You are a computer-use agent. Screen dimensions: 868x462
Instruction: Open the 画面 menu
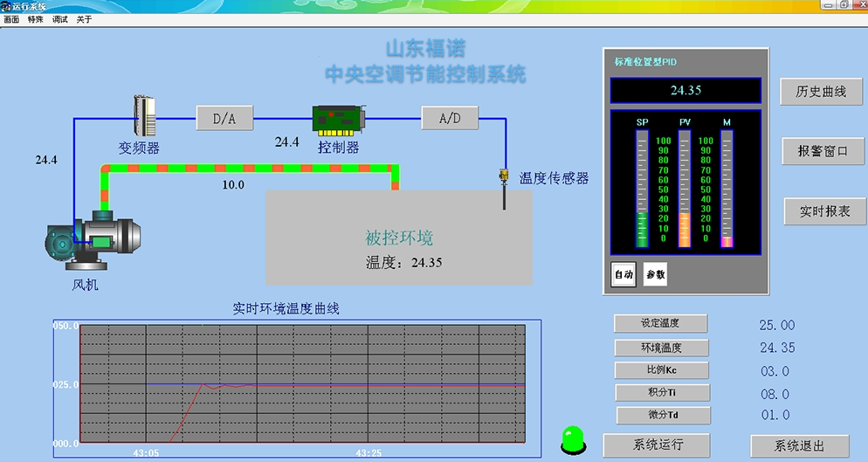pos(11,19)
